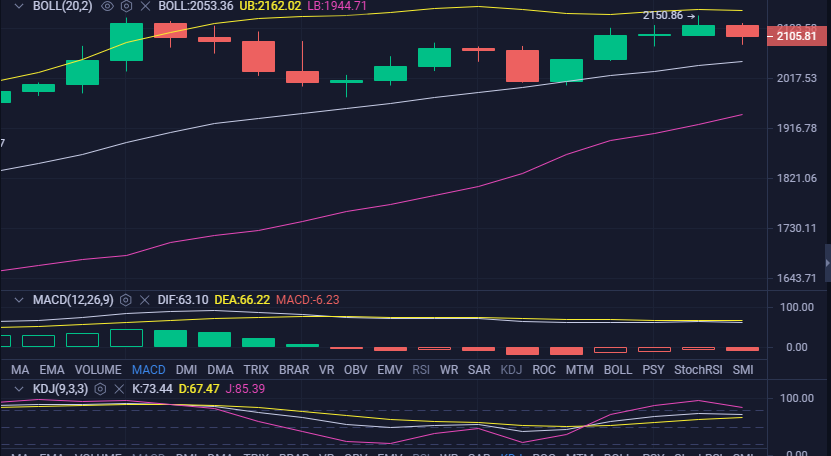
Task: Click the last red candlestick on the chart
Action: pos(742,31)
